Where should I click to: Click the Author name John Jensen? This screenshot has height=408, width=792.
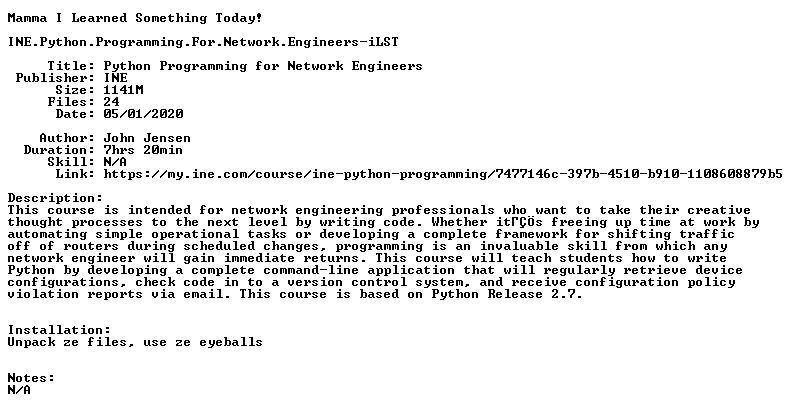[x=147, y=138]
